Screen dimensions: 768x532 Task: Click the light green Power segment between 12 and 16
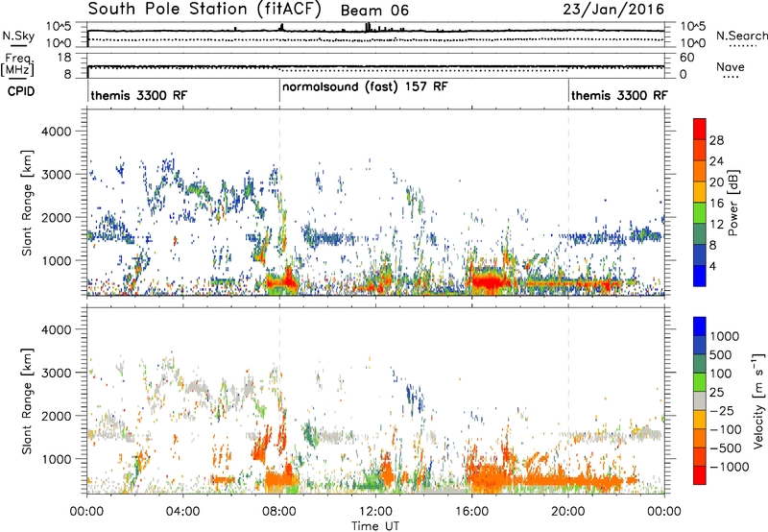[700, 213]
